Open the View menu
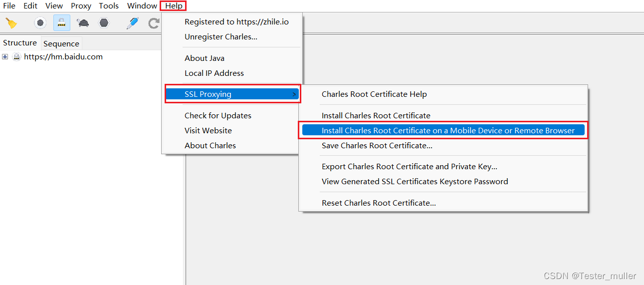This screenshot has height=285, width=644. [54, 6]
